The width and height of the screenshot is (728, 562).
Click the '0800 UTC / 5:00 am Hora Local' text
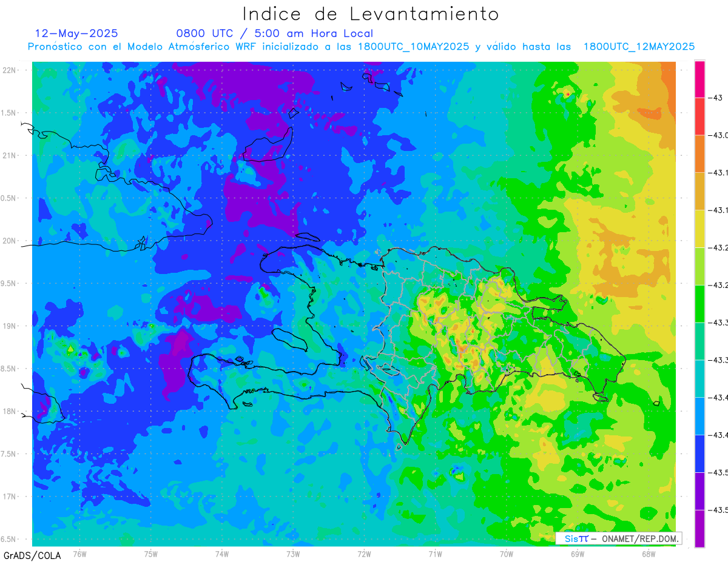[x=275, y=34]
